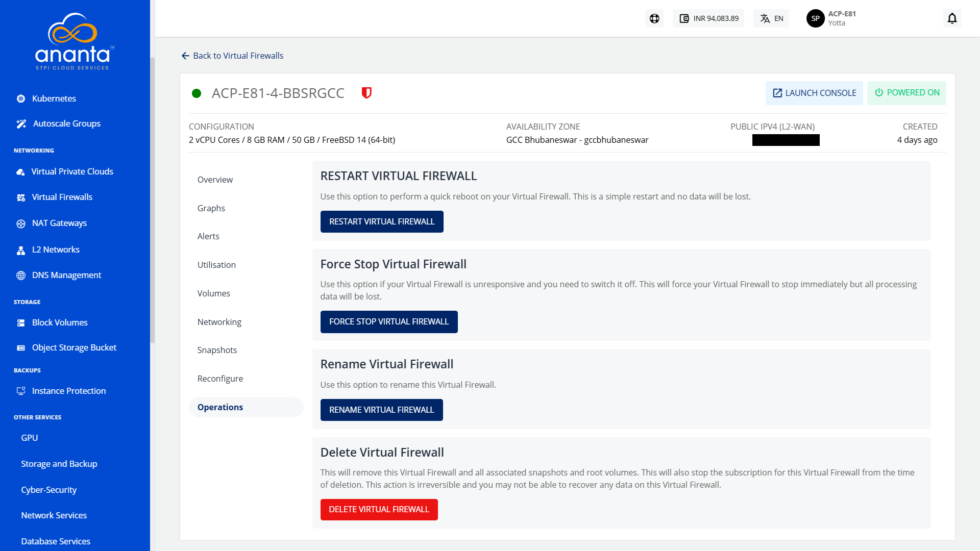The width and height of the screenshot is (980, 551).
Task: Click the Ananta logo
Action: coord(74,41)
